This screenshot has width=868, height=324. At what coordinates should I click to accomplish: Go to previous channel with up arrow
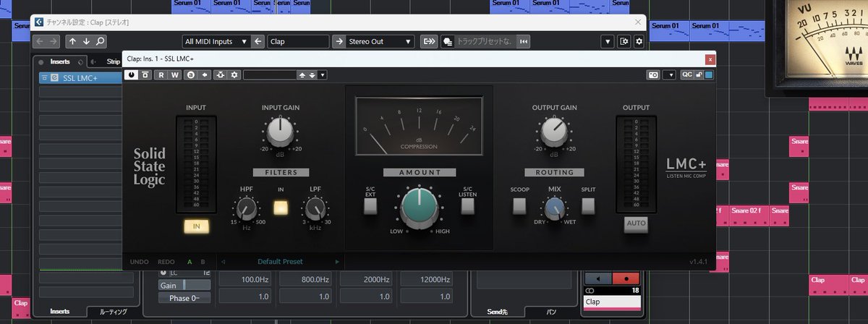point(72,41)
